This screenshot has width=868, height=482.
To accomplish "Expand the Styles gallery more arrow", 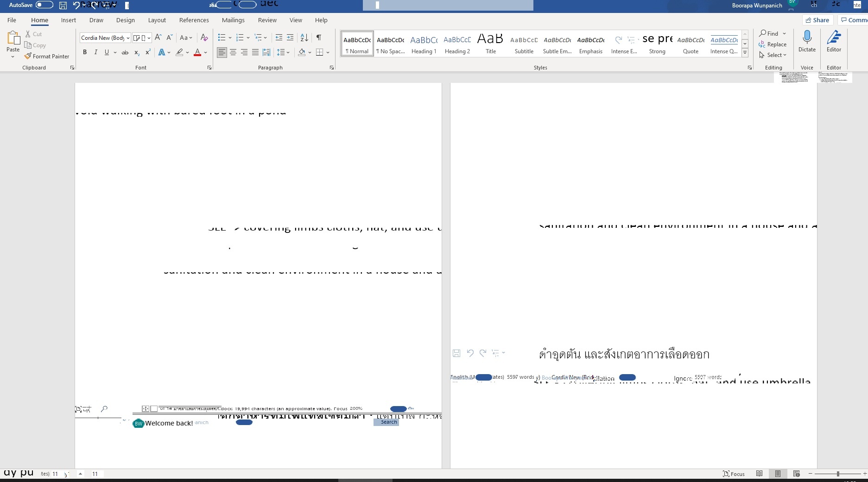I will [x=745, y=53].
